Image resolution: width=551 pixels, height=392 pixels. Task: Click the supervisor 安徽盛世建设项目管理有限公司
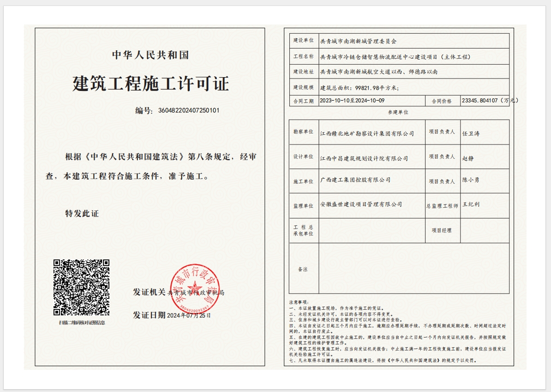[361, 204]
